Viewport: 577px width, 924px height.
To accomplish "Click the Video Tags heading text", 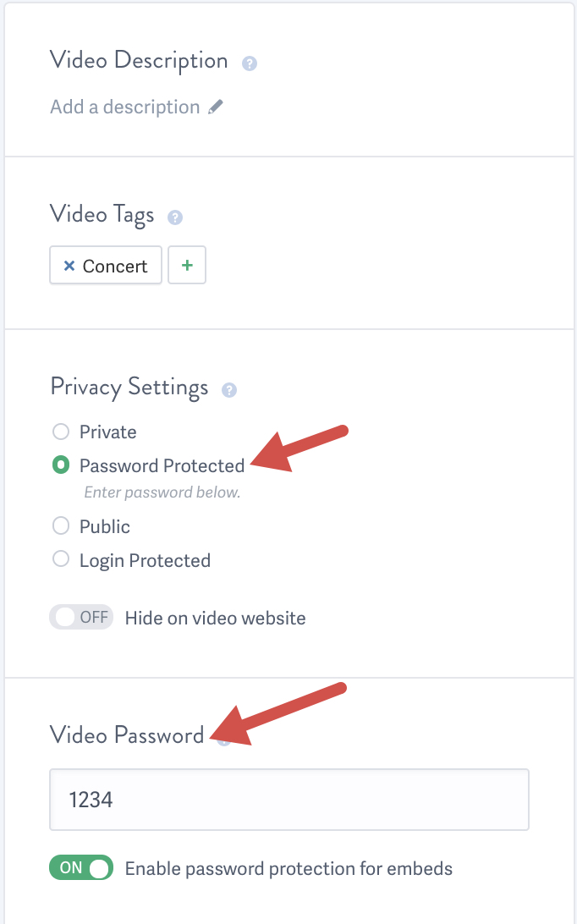I will point(102,215).
